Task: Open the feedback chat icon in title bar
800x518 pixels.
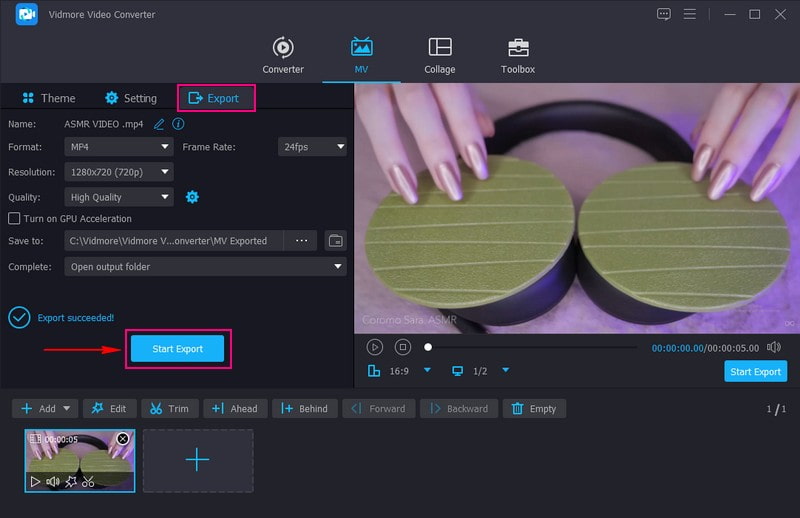Action: [663, 14]
